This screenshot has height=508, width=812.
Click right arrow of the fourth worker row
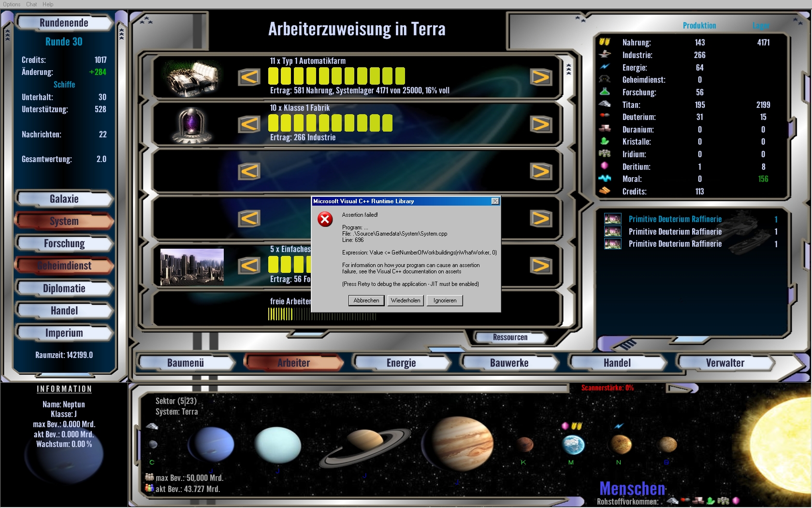541,218
